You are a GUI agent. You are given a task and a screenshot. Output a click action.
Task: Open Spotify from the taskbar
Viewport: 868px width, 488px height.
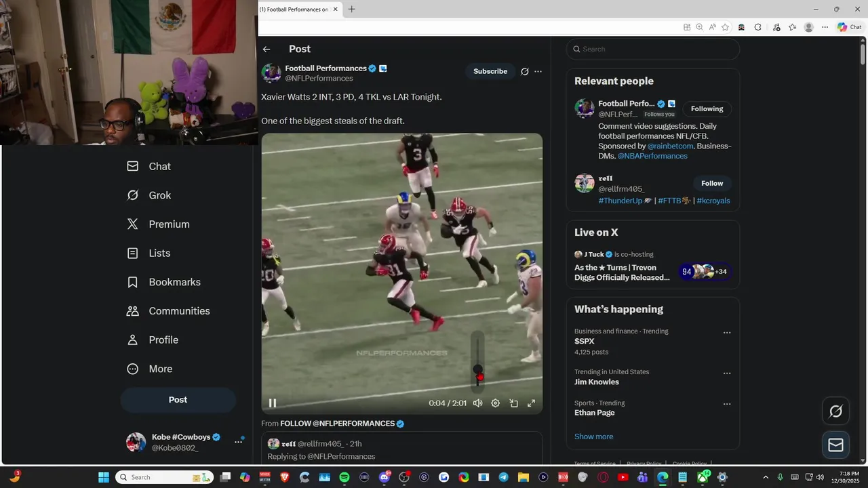click(344, 477)
